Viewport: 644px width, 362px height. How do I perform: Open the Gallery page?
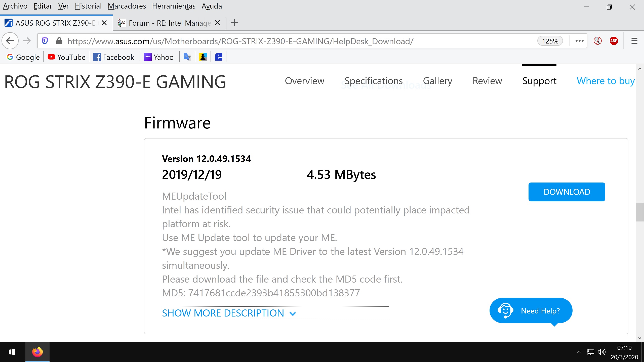tap(437, 81)
